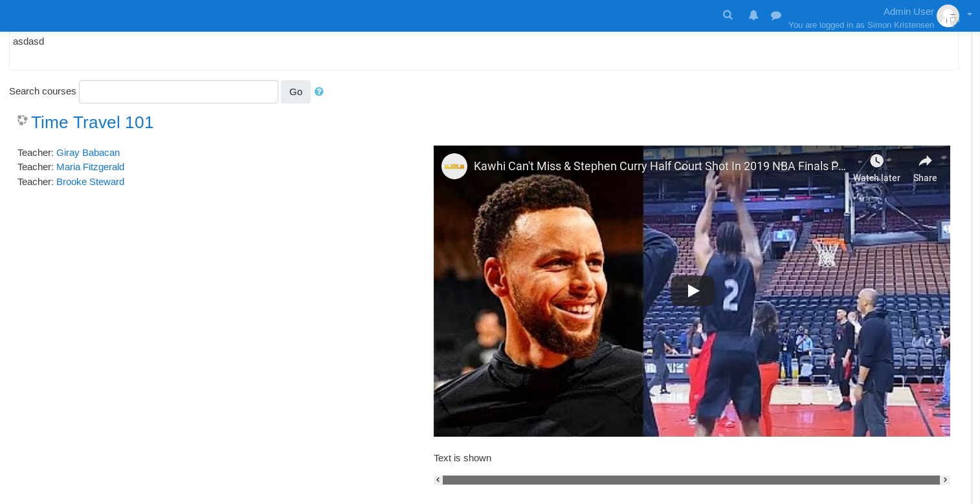
Task: Open the Time Travel 101 course
Action: point(93,122)
